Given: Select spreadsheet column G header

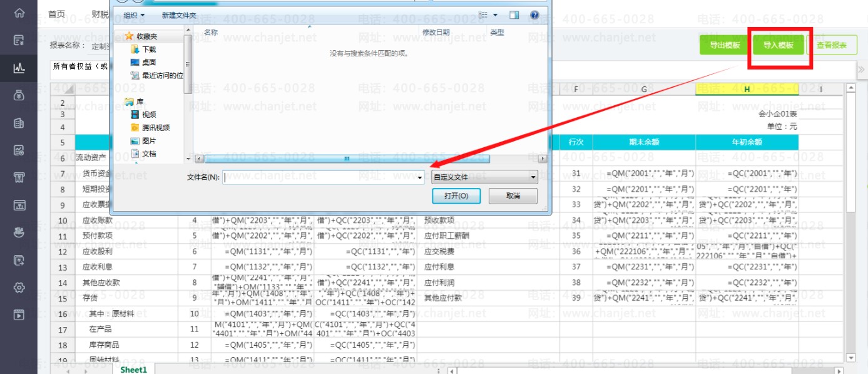Looking at the screenshot, I should tap(644, 90).
